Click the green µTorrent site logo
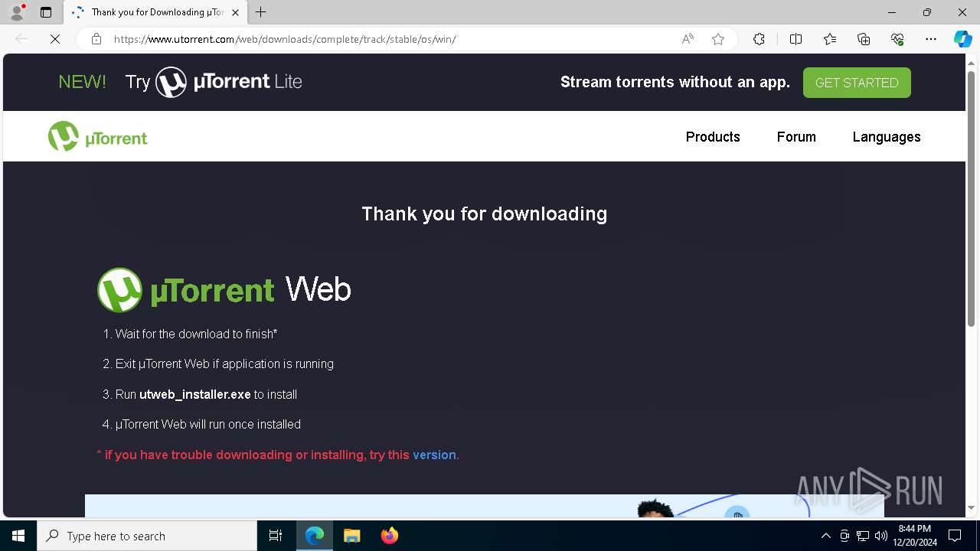This screenshot has height=551, width=980. click(97, 137)
